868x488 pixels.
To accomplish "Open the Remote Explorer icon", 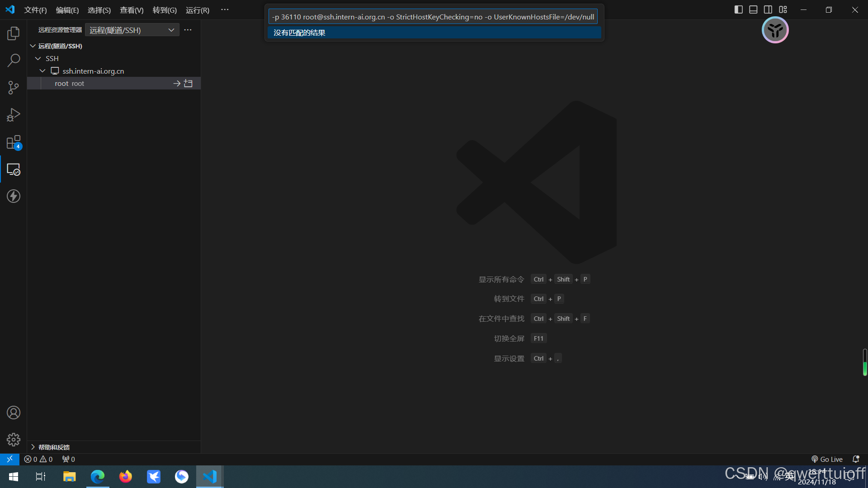I will click(14, 169).
